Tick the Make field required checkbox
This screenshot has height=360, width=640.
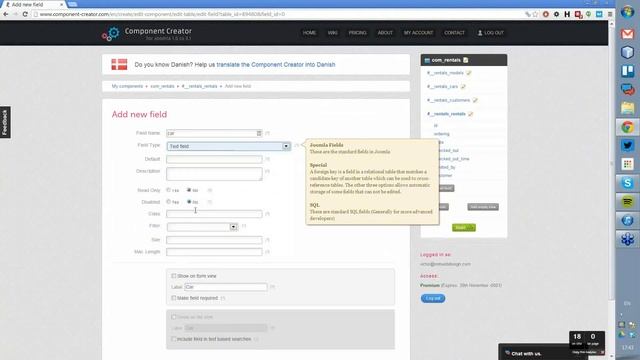click(x=174, y=298)
